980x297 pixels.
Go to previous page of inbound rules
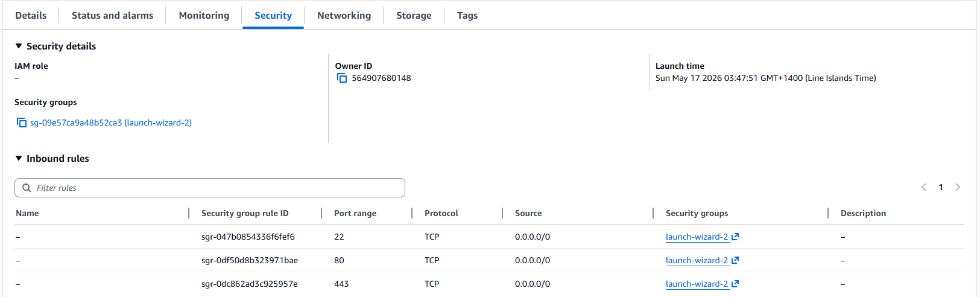pos(924,187)
